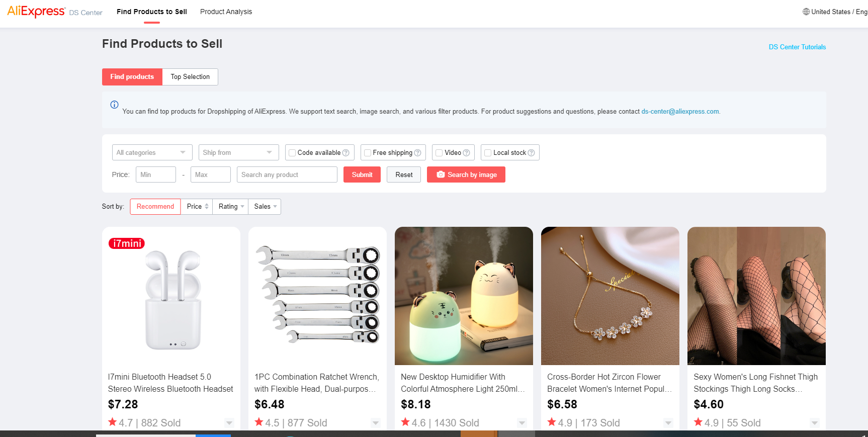Expand arrow on I7mini headset card
Image resolution: width=868 pixels, height=437 pixels.
[x=229, y=423]
